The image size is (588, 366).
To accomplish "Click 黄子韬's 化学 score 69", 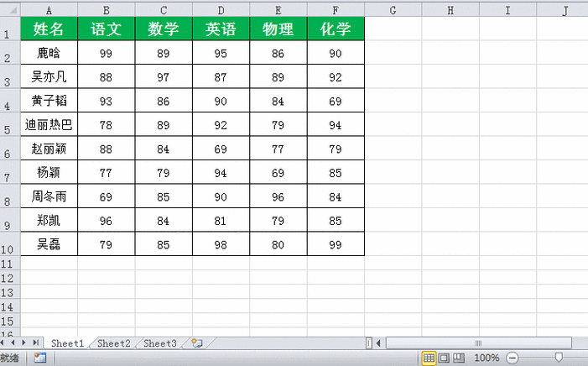I will coord(336,101).
